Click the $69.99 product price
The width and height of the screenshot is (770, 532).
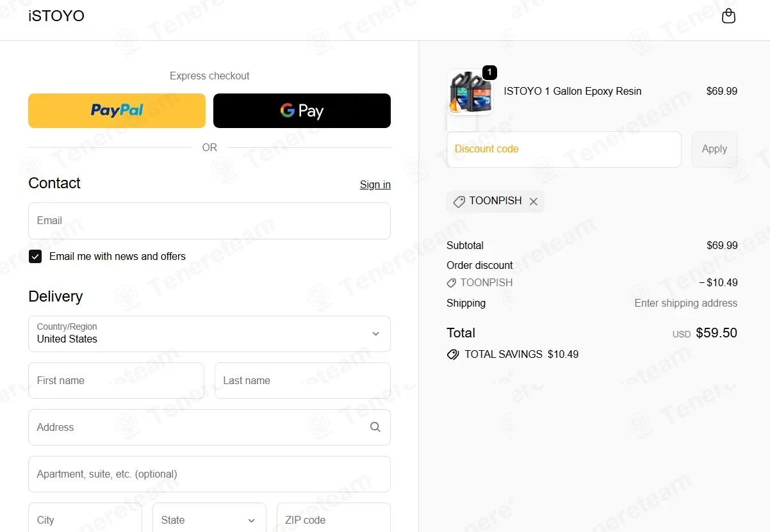[x=722, y=91]
